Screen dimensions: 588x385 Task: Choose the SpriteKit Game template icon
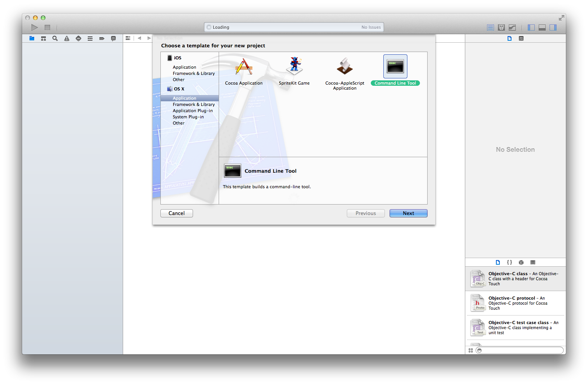[294, 66]
